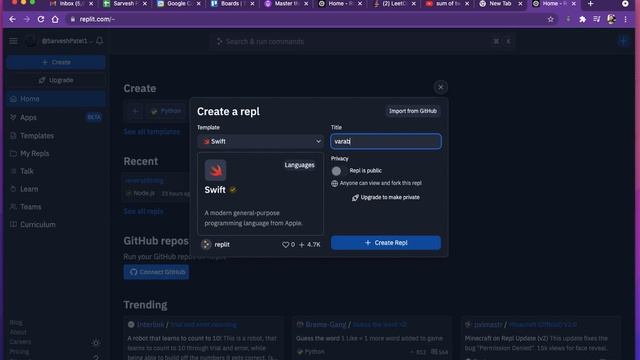Click the globe privacy icon
Image resolution: width=640 pixels, height=360 pixels.
coord(335,184)
